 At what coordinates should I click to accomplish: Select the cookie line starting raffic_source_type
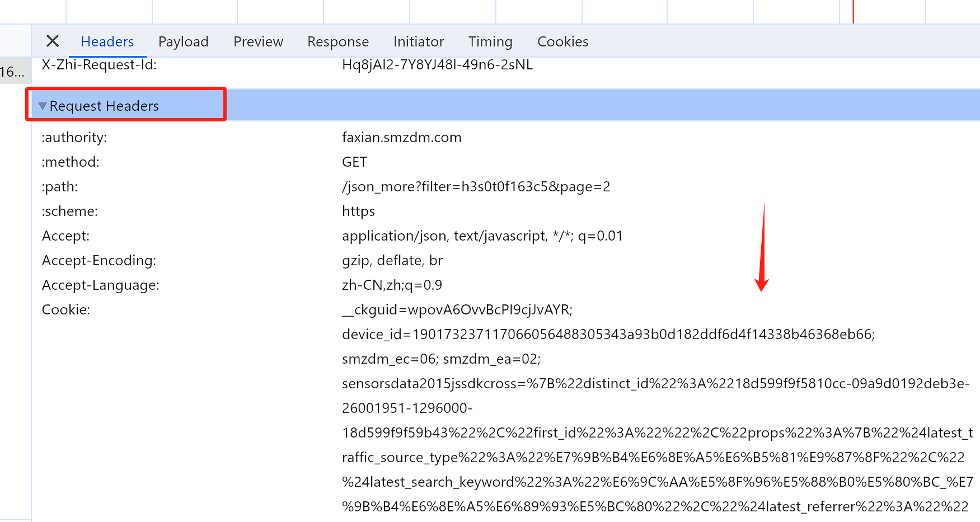(653, 458)
